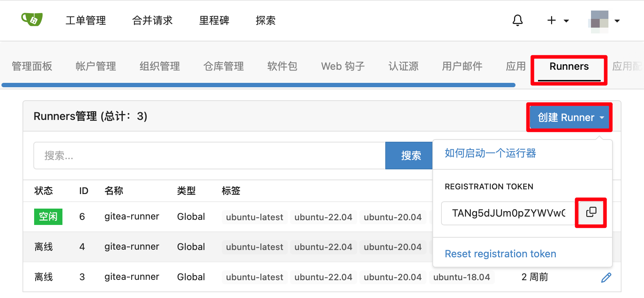The image size is (644, 298).
Task: Open 工单管理 in the top navigation
Action: (x=86, y=20)
